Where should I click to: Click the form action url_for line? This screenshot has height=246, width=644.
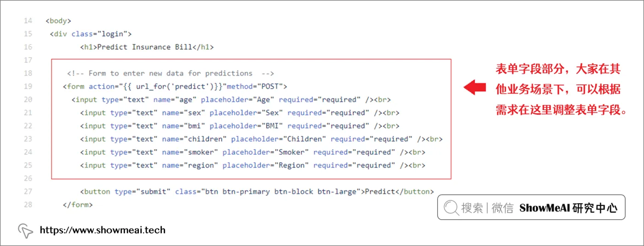(175, 86)
